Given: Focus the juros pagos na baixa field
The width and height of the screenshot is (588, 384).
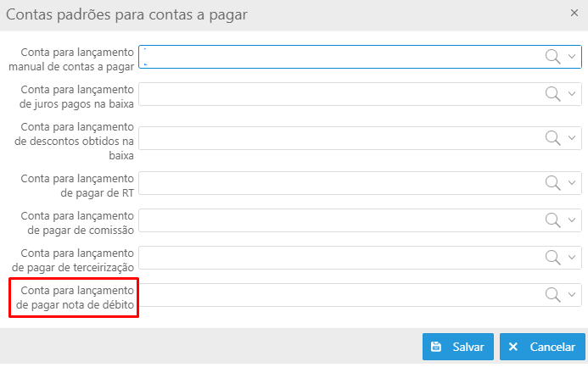Looking at the screenshot, I should coord(341,94).
